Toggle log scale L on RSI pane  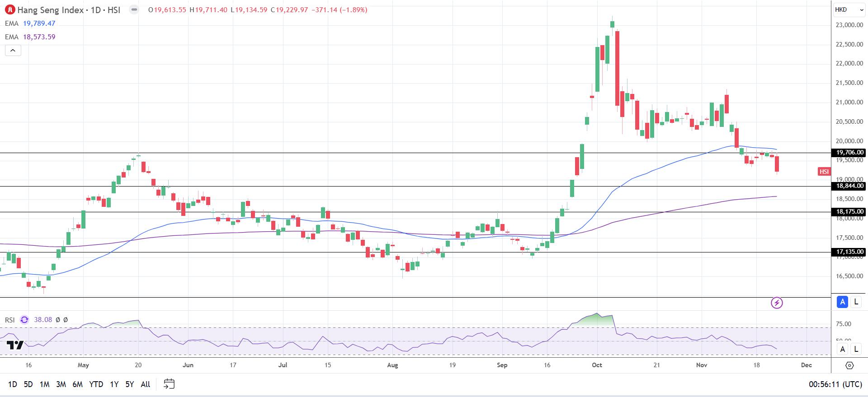click(856, 349)
